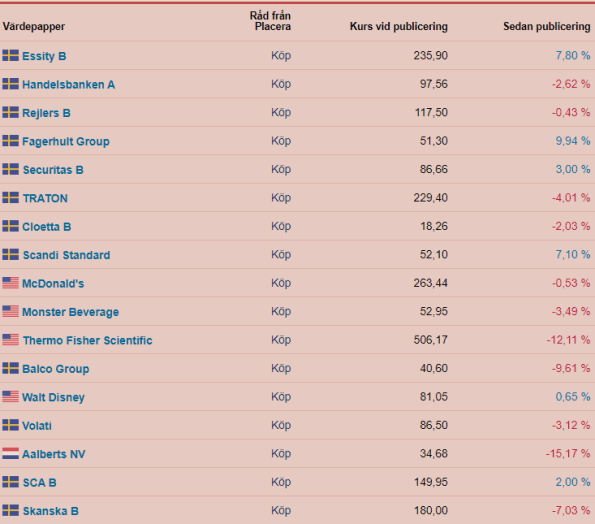The image size is (595, 524).
Task: Open the Essity B stock link
Action: point(44,56)
